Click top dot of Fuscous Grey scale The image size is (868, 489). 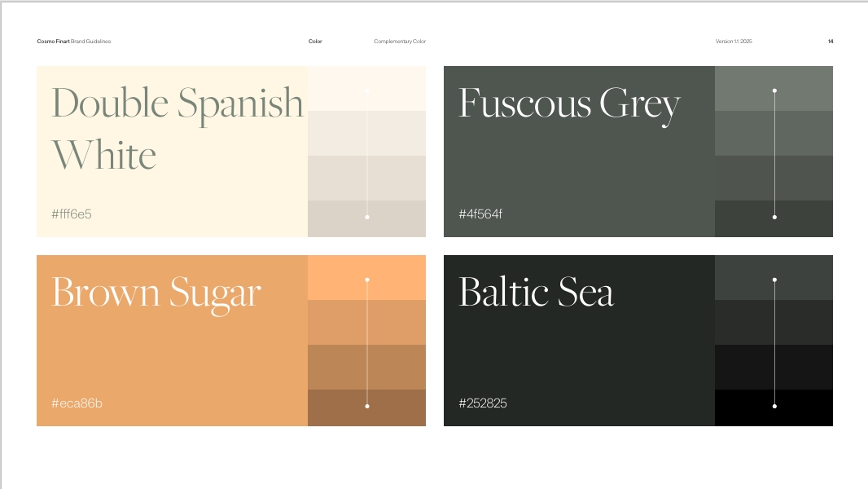(x=774, y=90)
